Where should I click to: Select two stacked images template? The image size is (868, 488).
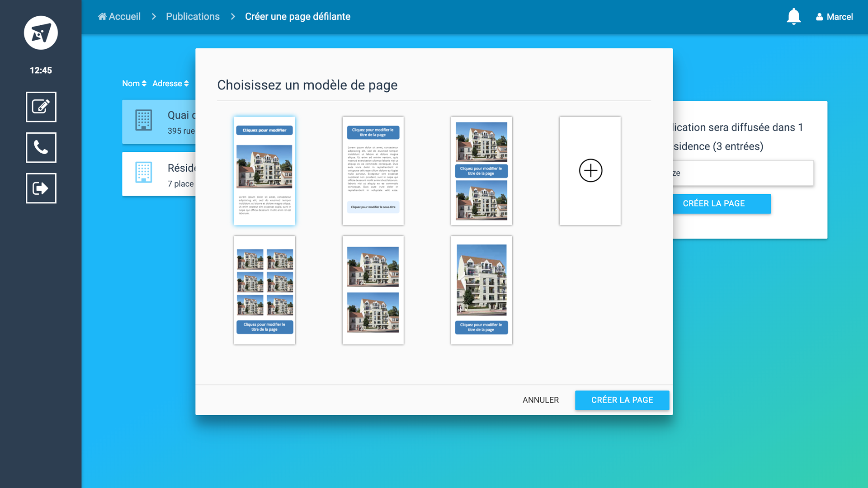[373, 290]
